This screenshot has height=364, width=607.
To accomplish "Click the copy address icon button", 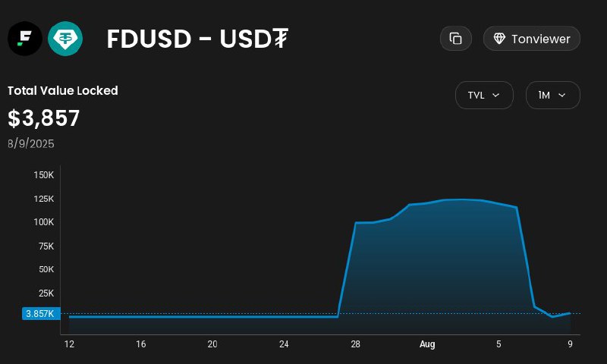I will coord(456,39).
